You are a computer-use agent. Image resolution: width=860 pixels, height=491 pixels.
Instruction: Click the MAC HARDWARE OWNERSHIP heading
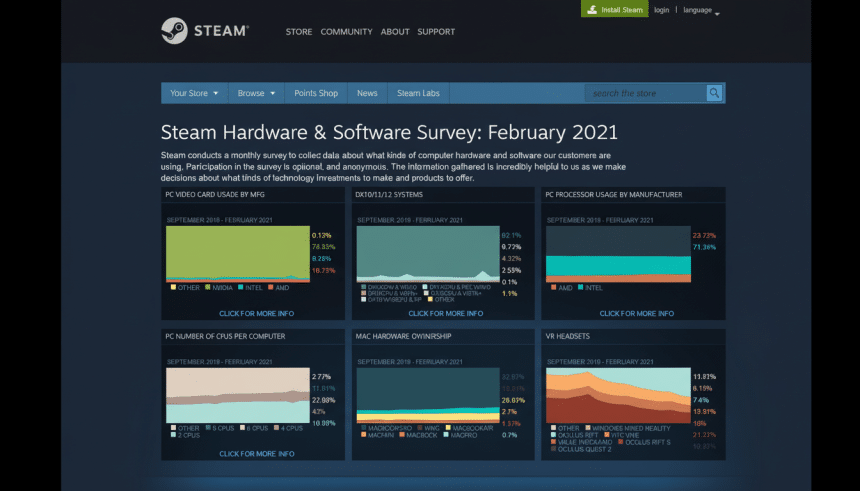pyautogui.click(x=403, y=336)
